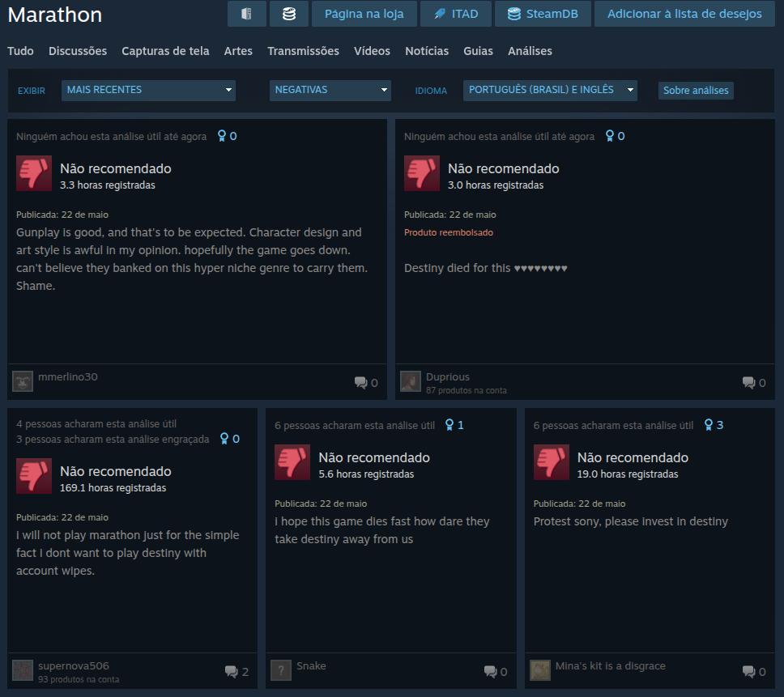Open comments icon on Mina's kit review

[749, 672]
